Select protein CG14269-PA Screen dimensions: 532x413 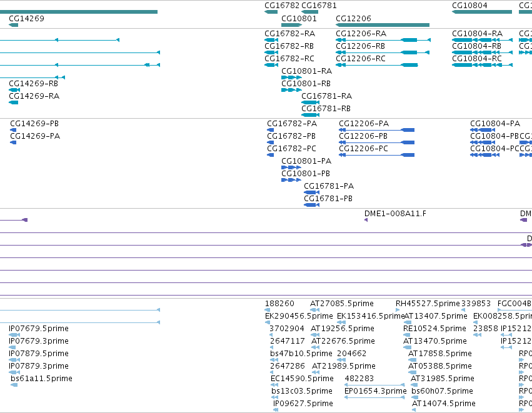click(35, 136)
